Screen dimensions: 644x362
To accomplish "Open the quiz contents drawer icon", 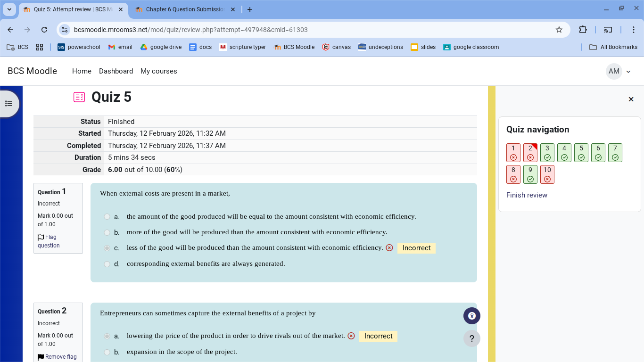I will point(9,103).
